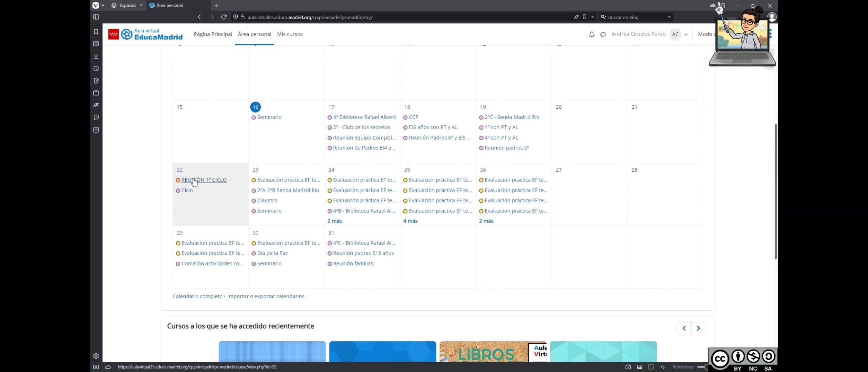The image size is (868, 372).
Task: Toggle image loading in status bar
Action: point(640,367)
